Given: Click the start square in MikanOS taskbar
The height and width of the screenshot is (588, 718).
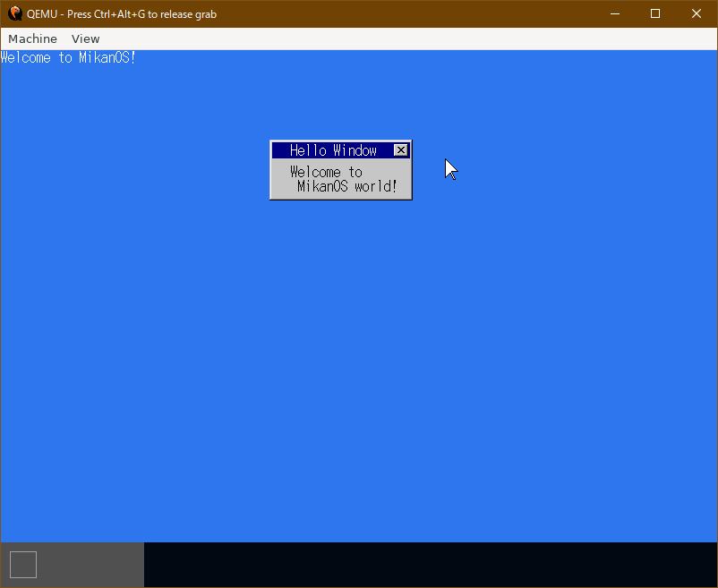Looking at the screenshot, I should point(23,565).
